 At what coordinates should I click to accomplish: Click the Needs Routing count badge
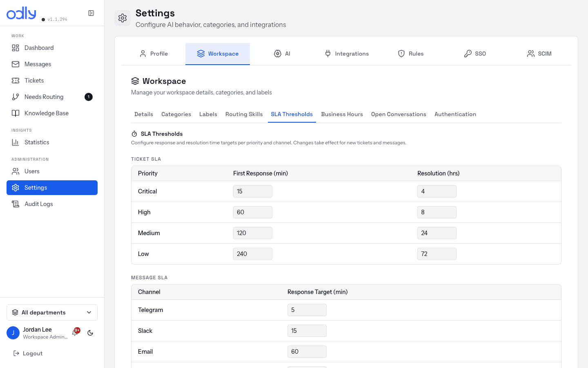click(x=89, y=97)
